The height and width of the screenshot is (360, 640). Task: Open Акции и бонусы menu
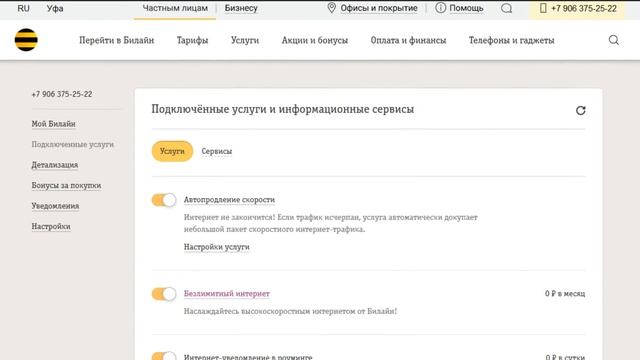click(315, 40)
